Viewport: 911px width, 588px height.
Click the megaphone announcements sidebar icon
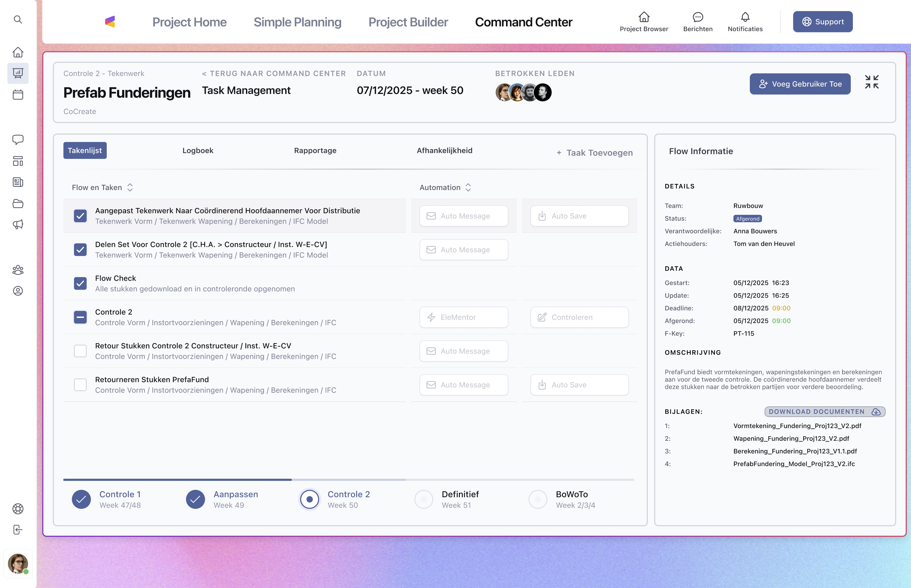tap(18, 224)
